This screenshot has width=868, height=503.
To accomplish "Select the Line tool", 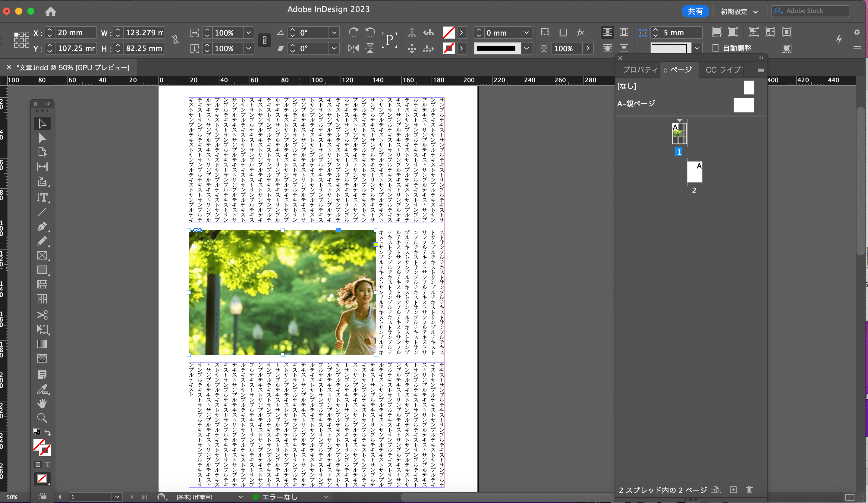I will pos(42,212).
